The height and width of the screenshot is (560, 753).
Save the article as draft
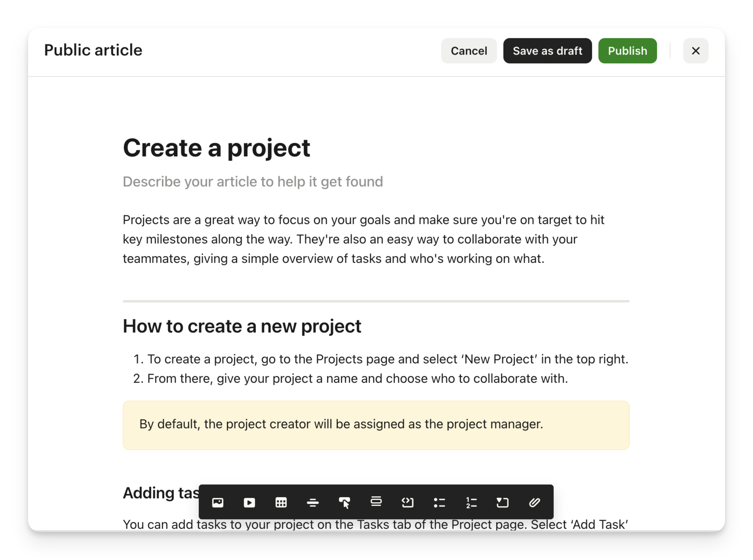[547, 51]
